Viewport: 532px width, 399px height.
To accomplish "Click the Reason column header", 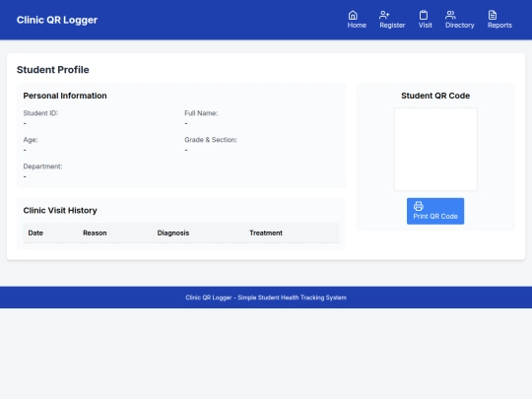I will (95, 233).
